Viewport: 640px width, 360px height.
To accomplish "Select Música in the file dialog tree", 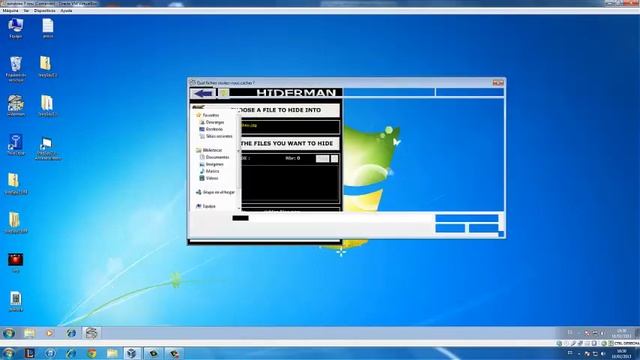I will pos(212,171).
